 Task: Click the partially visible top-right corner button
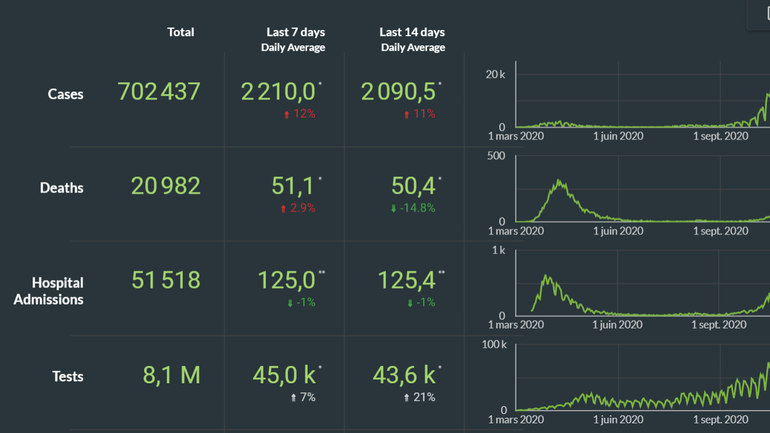(763, 12)
